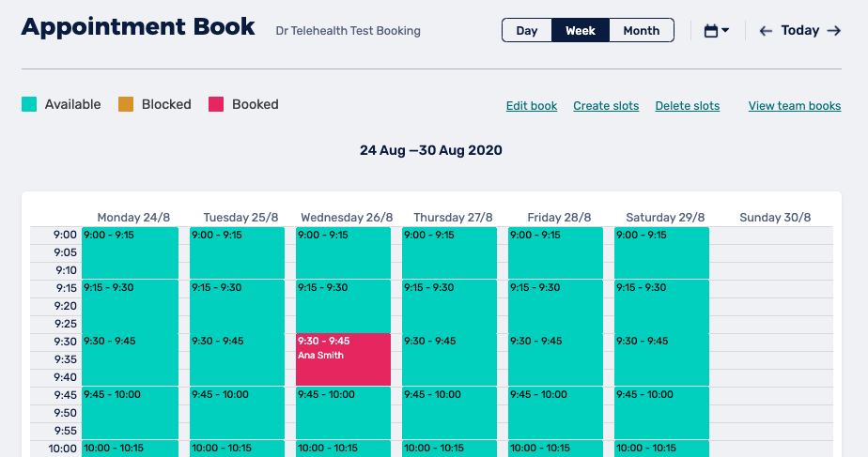This screenshot has width=868, height=457.
Task: Select Friday 28/8 9:15 - 9:30 slot
Action: (x=555, y=306)
